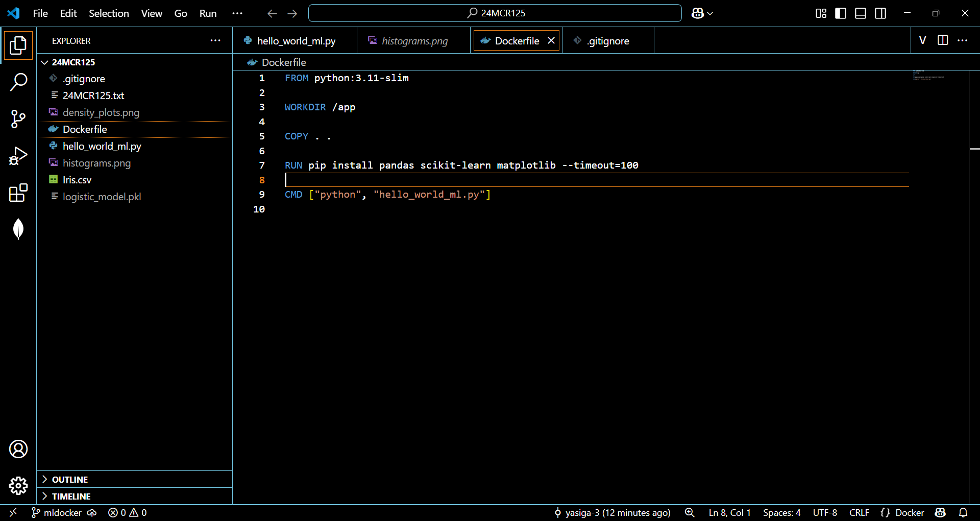Select Dockerfile in explorer tree

[x=135, y=129]
